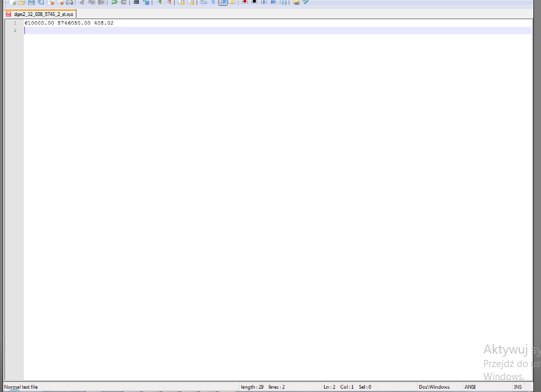This screenshot has height=392, width=541.
Task: Play back the recorded macro icon
Action: [264, 2]
